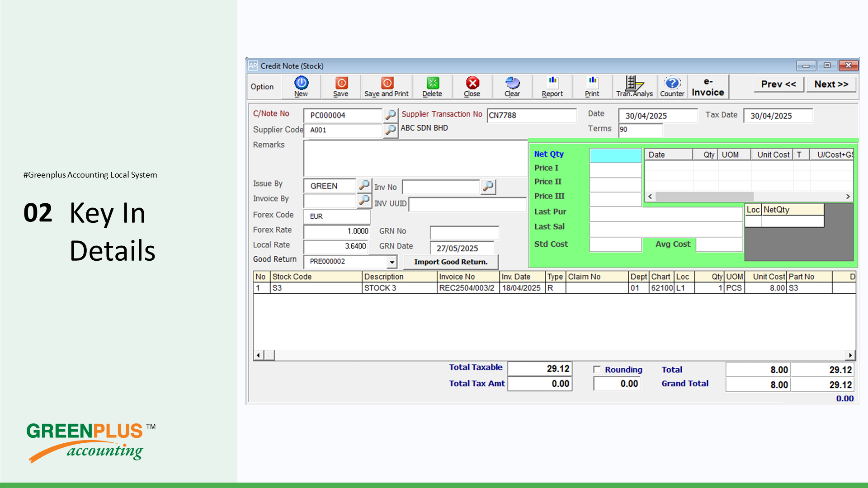868x488 pixels.
Task: Click the Date field 30/04/2025
Action: pyautogui.click(x=658, y=116)
